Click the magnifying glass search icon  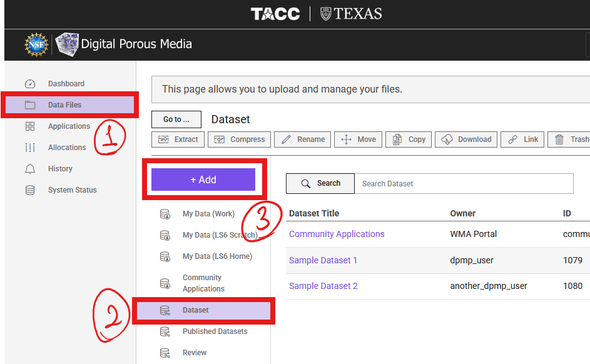coord(306,183)
